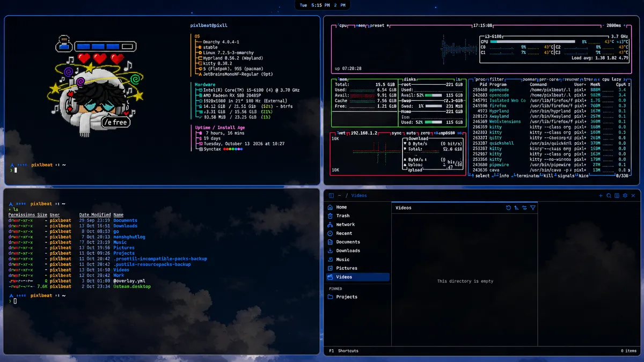Click select in btop process footer
The width and height of the screenshot is (644, 362).
coord(483,175)
